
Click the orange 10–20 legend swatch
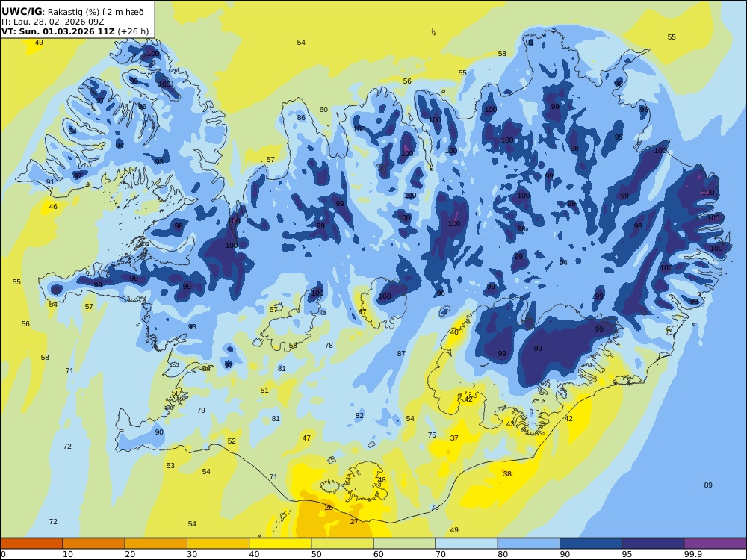94,544
